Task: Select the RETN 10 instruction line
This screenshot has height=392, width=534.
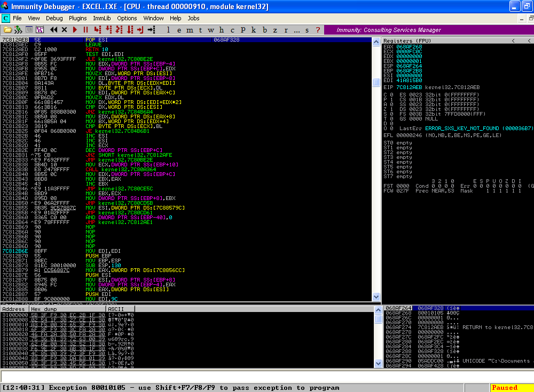Action: pyautogui.click(x=186, y=50)
